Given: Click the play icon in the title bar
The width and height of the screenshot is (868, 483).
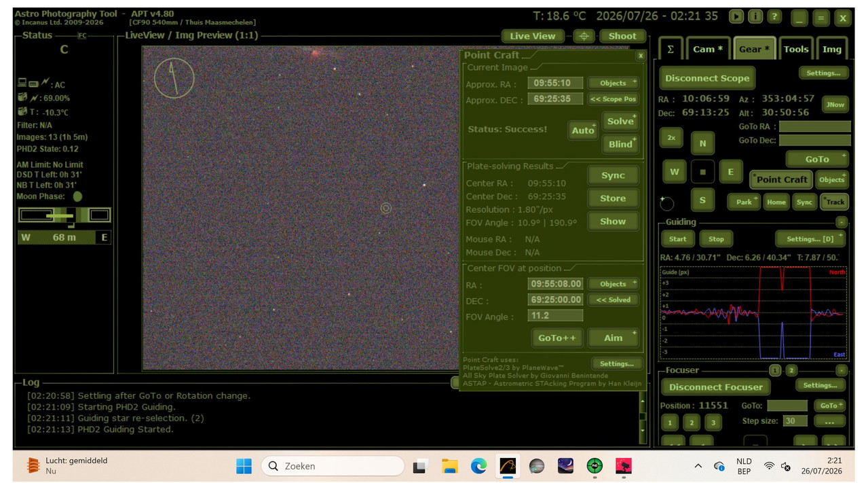Looking at the screenshot, I should (x=736, y=16).
